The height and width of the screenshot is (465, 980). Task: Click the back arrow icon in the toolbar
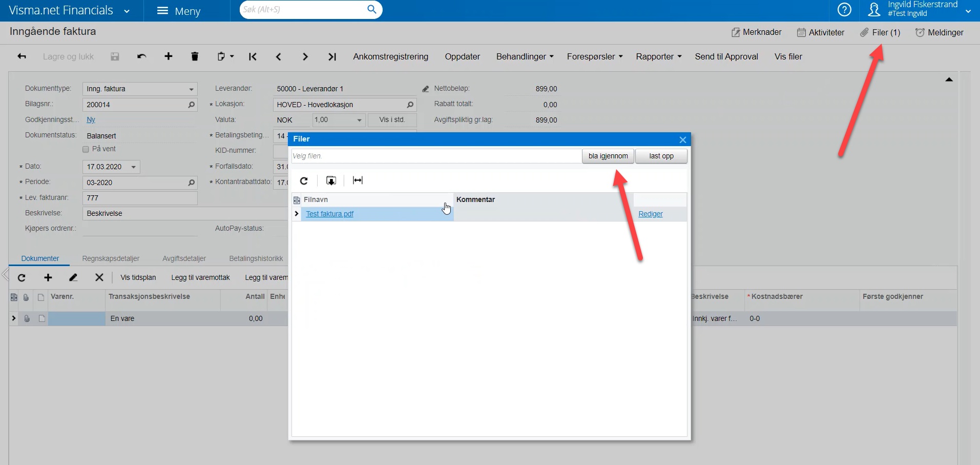point(22,56)
